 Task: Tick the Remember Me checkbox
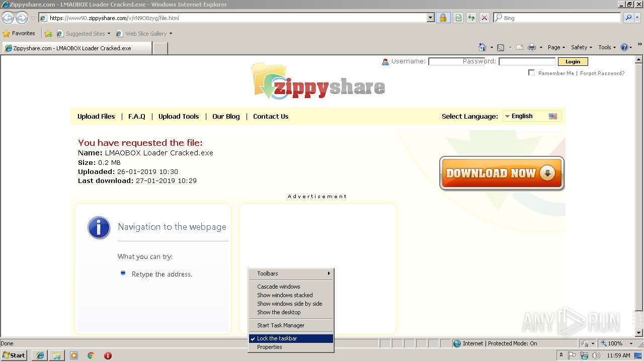point(531,73)
